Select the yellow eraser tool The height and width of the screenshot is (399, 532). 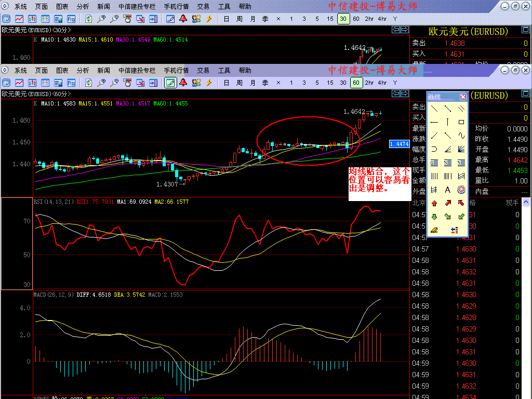(434, 230)
